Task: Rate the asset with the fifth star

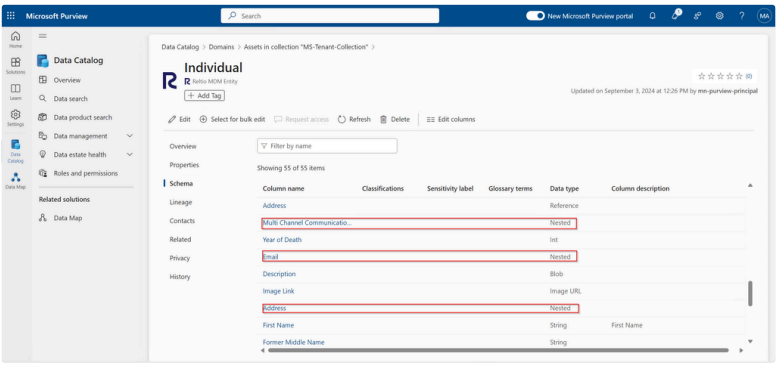Action: coord(739,76)
